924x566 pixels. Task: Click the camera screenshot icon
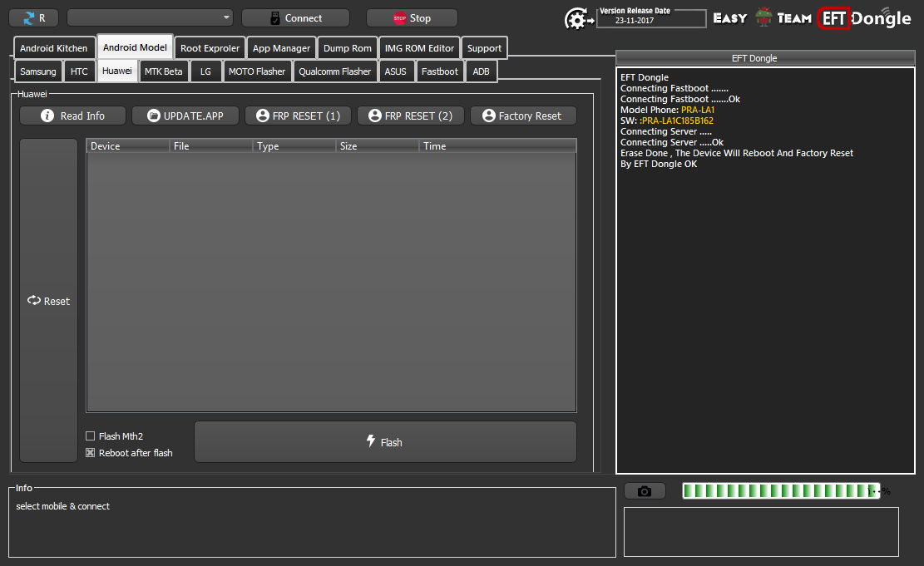[645, 491]
